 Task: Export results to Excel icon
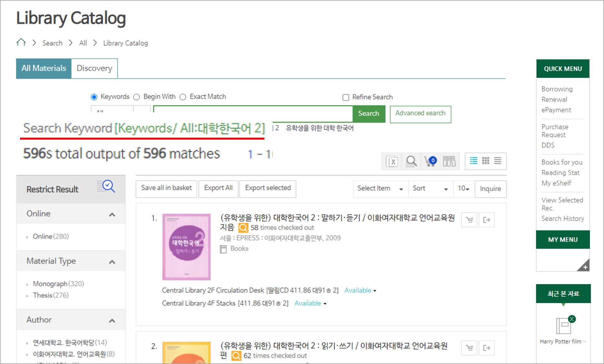coord(392,161)
